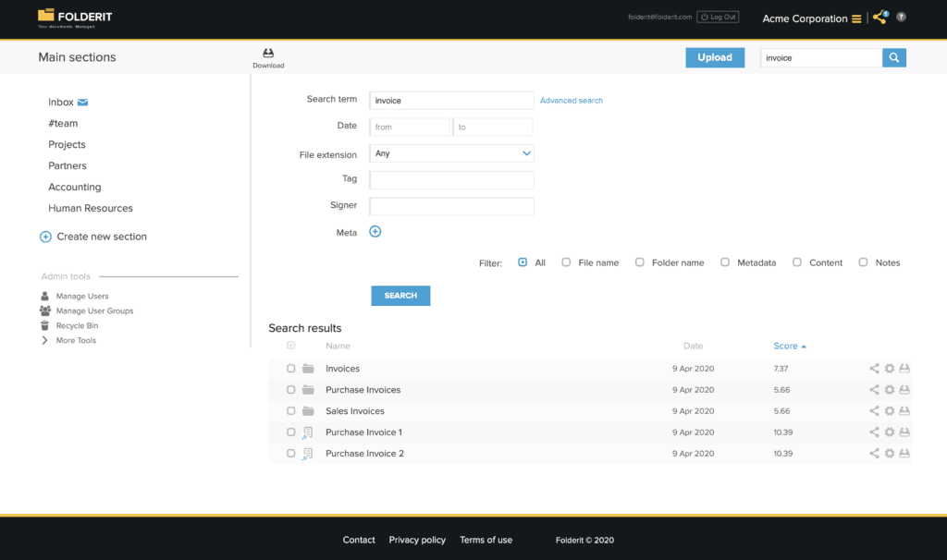Click the blue SEARCH button
The height and width of the screenshot is (560, 947).
pos(400,296)
